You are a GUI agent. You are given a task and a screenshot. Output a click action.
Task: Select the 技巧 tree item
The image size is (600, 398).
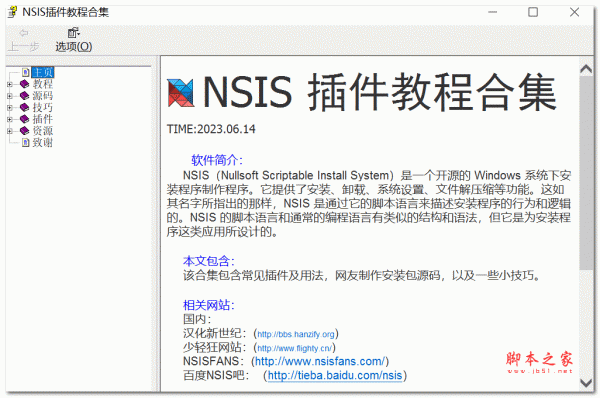42,107
